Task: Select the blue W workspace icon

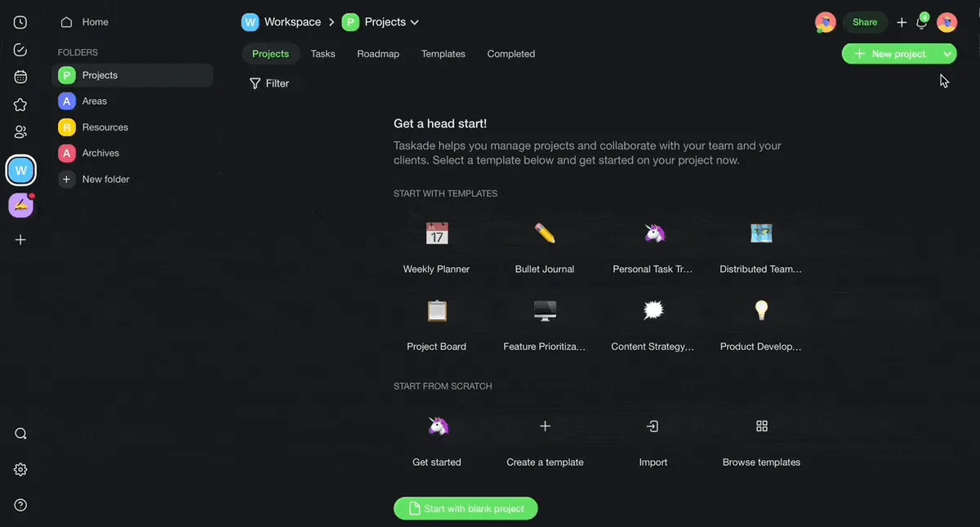Action: point(21,171)
